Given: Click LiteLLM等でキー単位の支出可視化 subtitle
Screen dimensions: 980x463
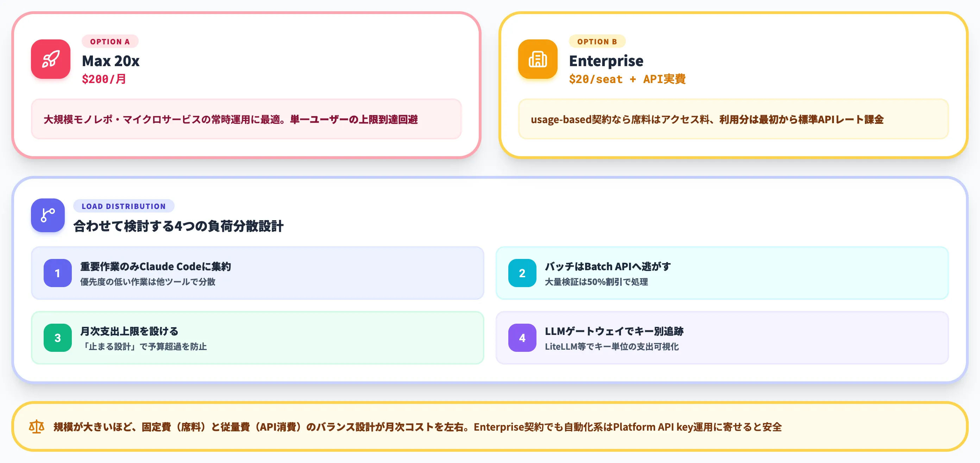Looking at the screenshot, I should [x=612, y=346].
